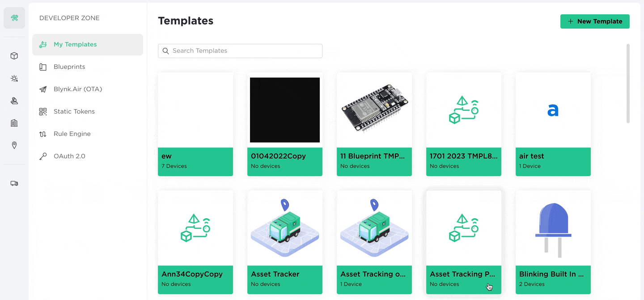This screenshot has height=300, width=644.
Task: Open Blueprints in the sidebar
Action: click(69, 67)
